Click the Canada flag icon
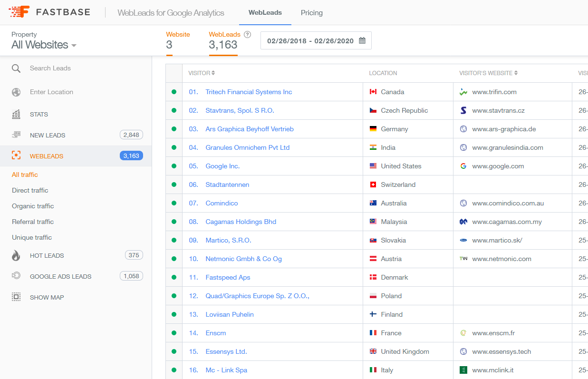The width and height of the screenshot is (588, 379). [373, 92]
